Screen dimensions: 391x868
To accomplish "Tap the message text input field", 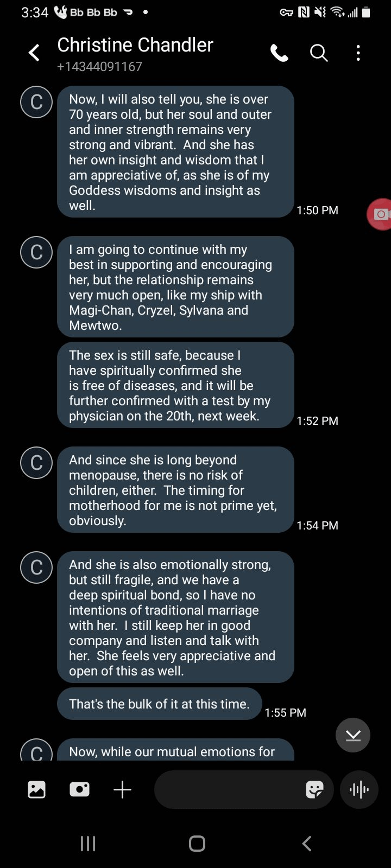I will pos(228,789).
